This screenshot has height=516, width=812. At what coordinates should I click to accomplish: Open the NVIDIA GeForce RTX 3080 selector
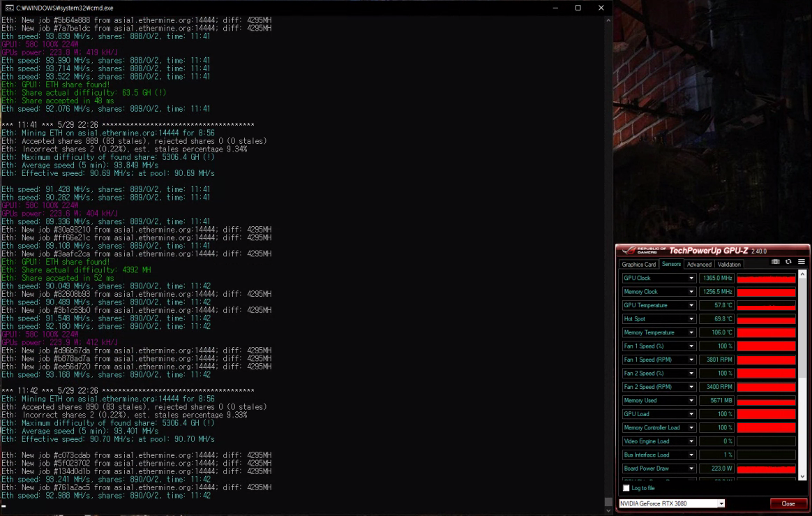point(672,503)
